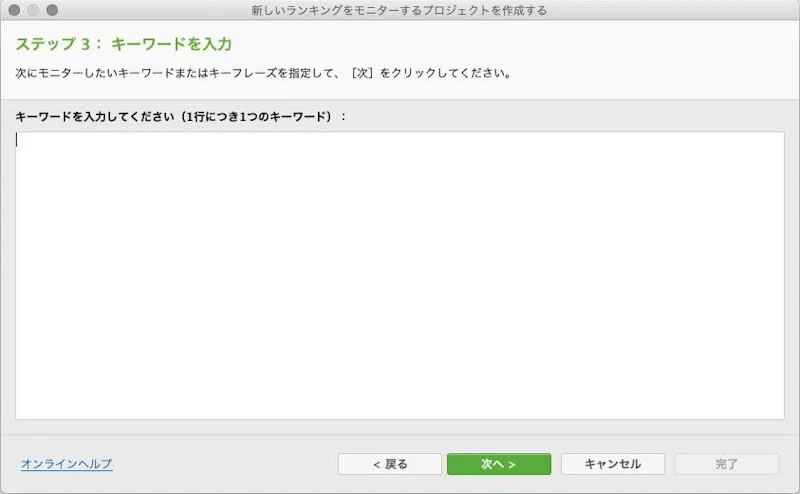Click inside the keyword entry text area
Viewport: 800px width, 494px height.
coord(399,276)
